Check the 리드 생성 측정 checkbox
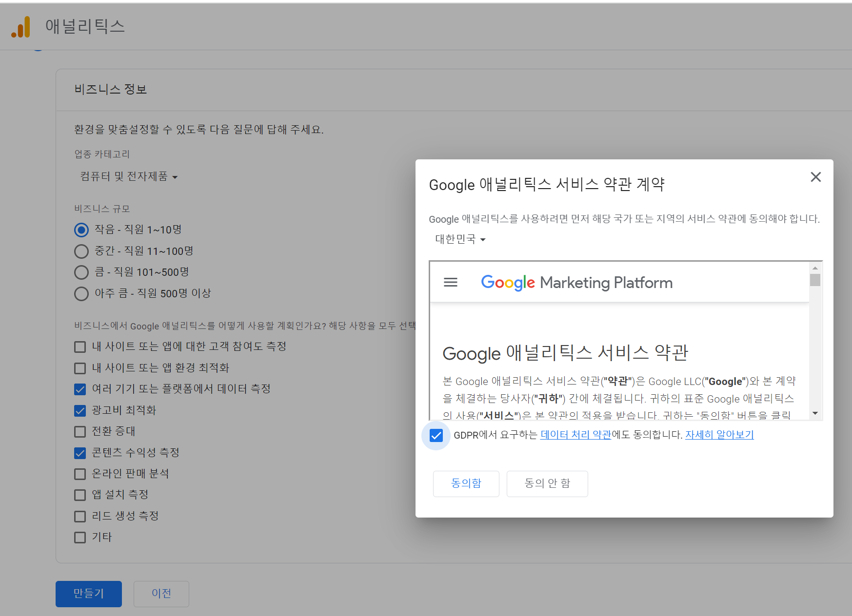 (80, 517)
